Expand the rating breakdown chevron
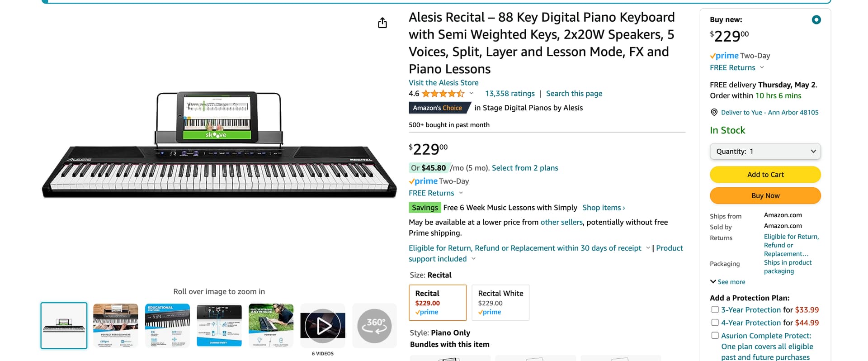 coord(472,94)
